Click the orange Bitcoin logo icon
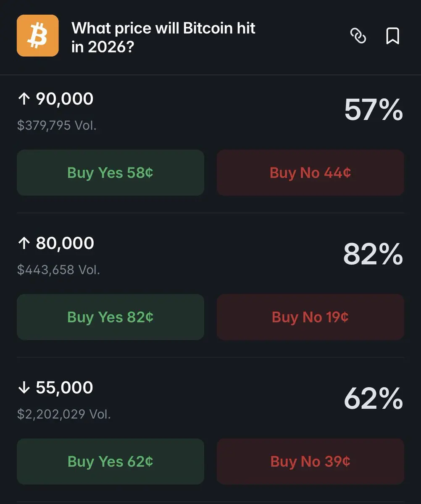The image size is (421, 504). (37, 36)
